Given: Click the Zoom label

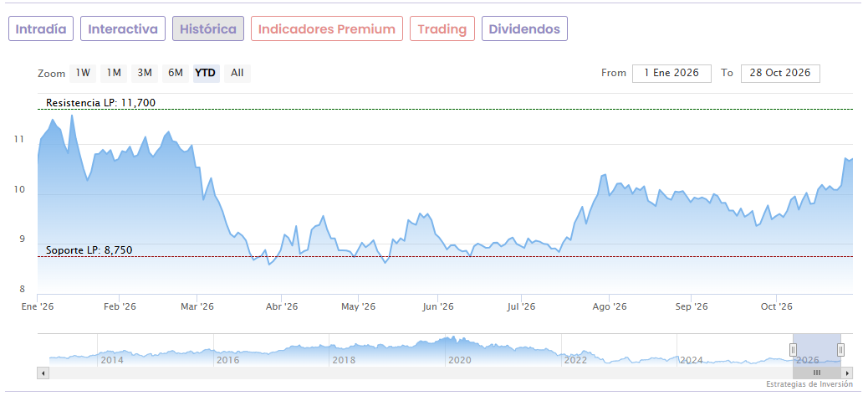Looking at the screenshot, I should point(51,74).
